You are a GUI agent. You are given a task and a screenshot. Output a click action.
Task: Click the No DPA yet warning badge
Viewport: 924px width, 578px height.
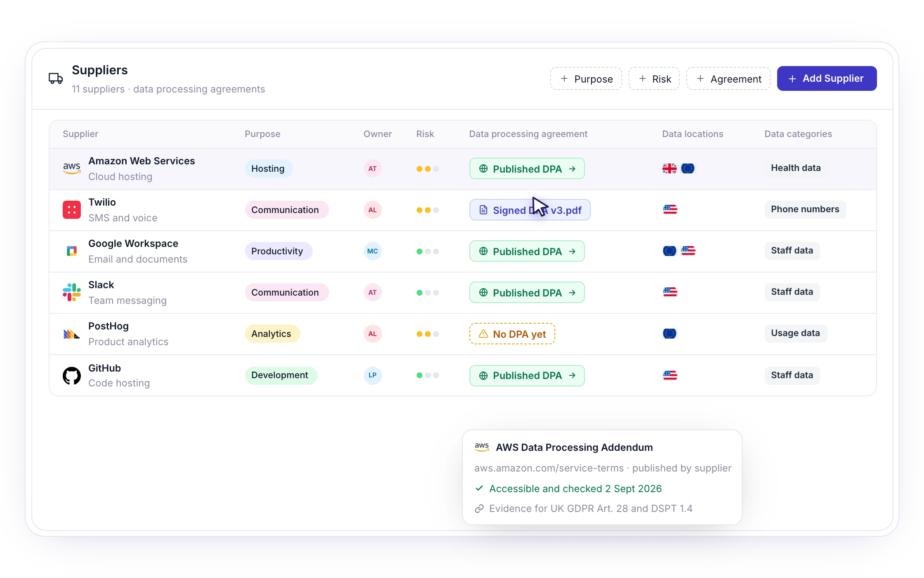(x=512, y=334)
